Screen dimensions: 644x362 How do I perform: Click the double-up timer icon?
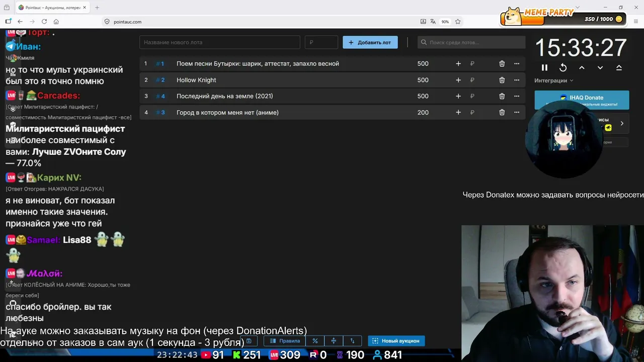[619, 67]
